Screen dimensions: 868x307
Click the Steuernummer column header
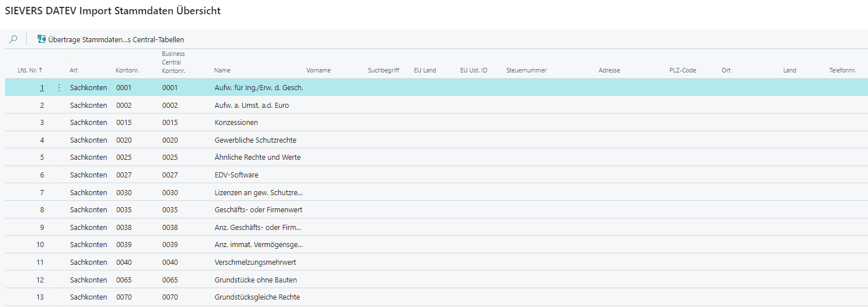(526, 70)
